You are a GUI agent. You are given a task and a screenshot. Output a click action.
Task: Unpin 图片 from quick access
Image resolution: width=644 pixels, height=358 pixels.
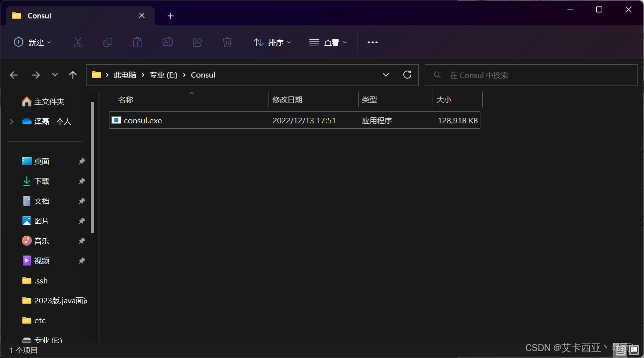(82, 221)
